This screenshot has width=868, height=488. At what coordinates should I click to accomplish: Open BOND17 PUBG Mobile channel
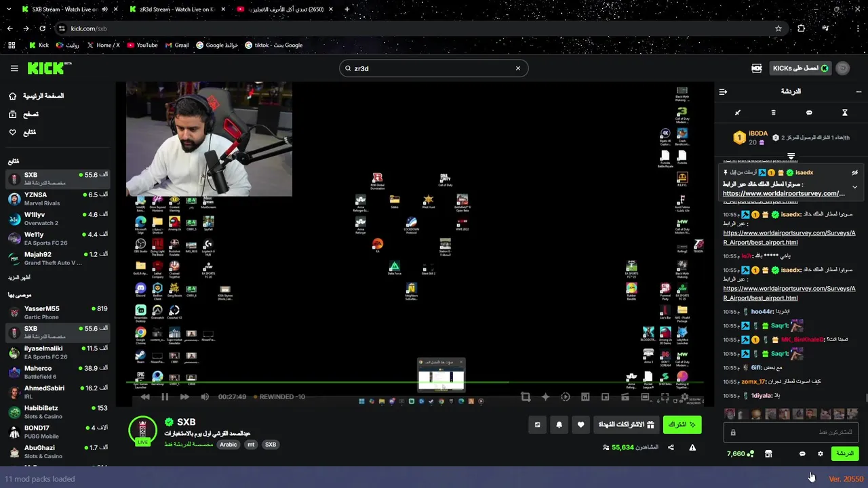coord(58,432)
